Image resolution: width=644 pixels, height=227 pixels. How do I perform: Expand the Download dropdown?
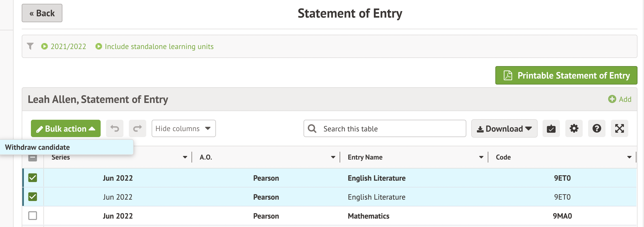point(504,128)
